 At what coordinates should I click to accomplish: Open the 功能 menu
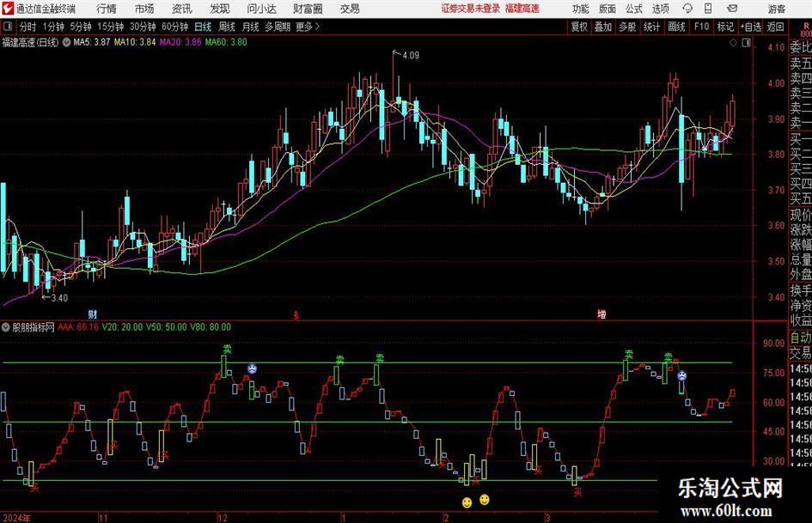point(581,9)
